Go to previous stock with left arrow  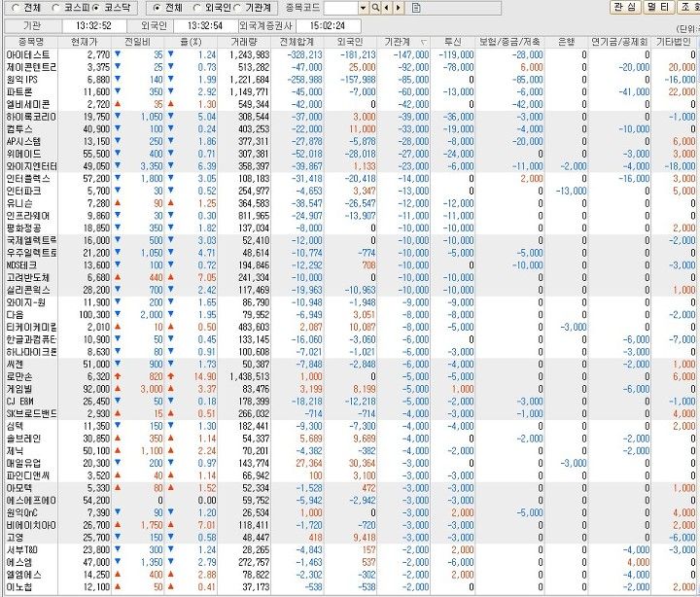coord(387,8)
